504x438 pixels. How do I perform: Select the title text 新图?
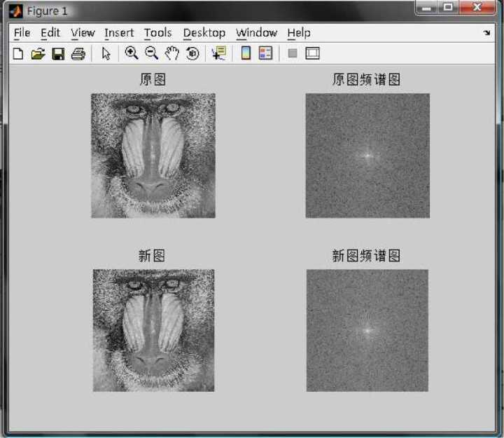152,256
